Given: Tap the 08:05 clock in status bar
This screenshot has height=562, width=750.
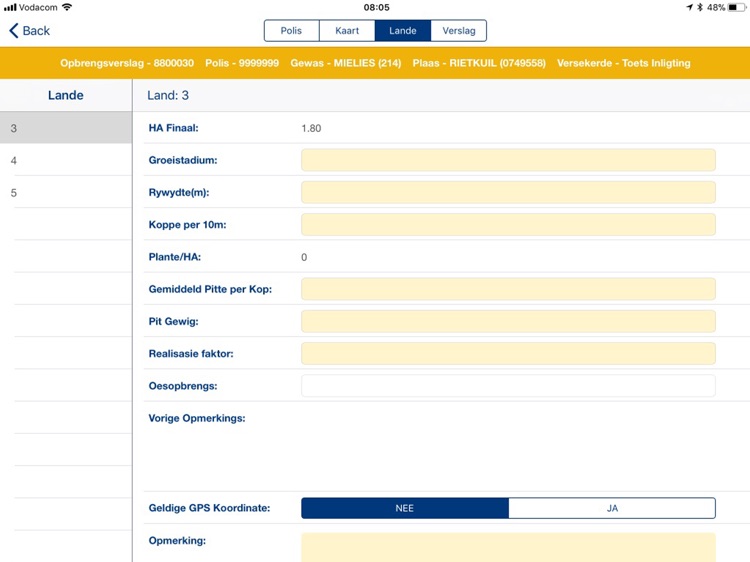Looking at the screenshot, I should click(x=376, y=7).
